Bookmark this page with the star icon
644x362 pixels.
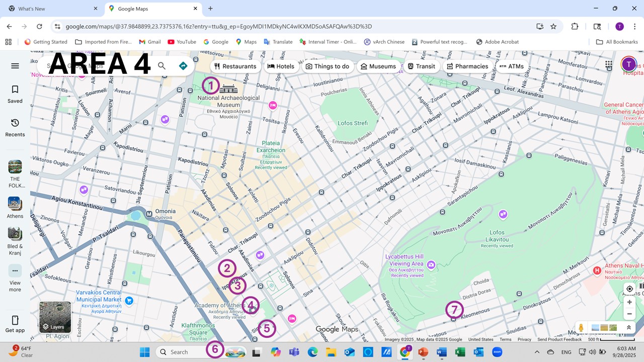[553, 26]
